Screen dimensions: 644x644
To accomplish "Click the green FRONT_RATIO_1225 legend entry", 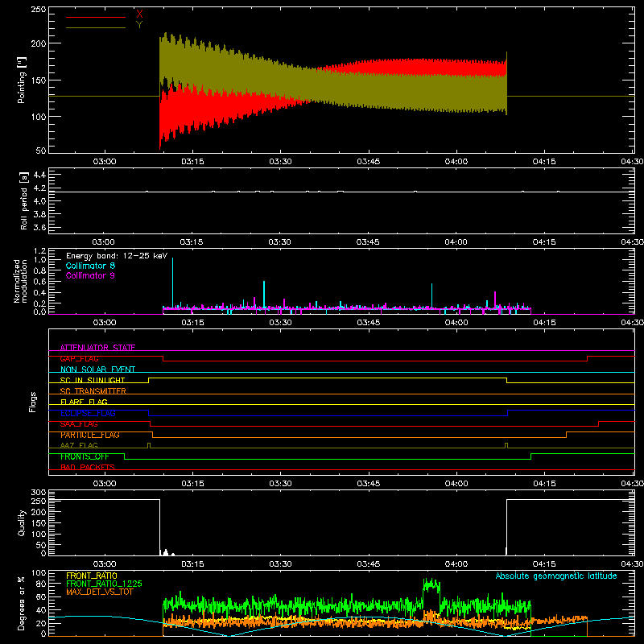I will 104,584.
